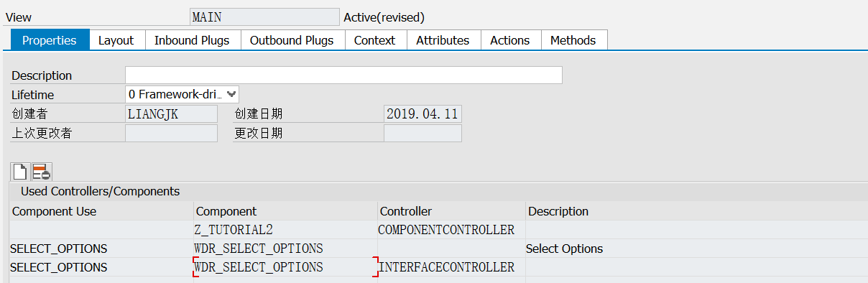Image resolution: width=868 pixels, height=283 pixels.
Task: Select the INTERFACECONTROLLER cell
Action: [451, 267]
